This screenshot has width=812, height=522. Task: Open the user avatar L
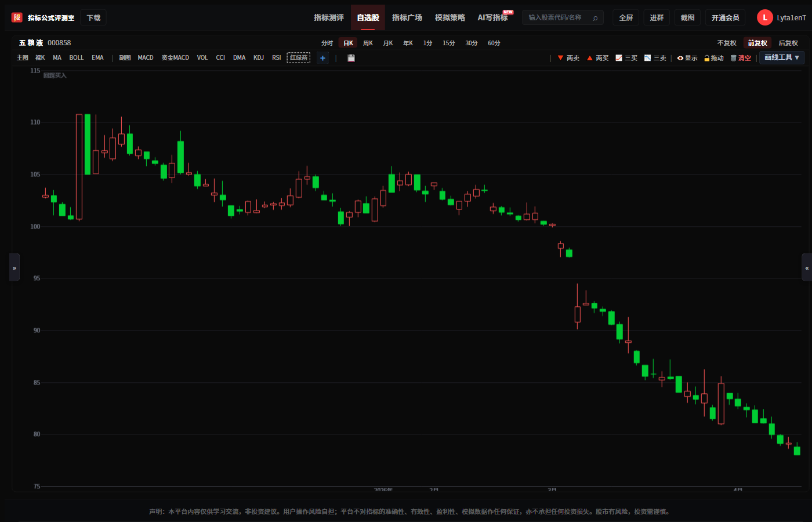764,17
